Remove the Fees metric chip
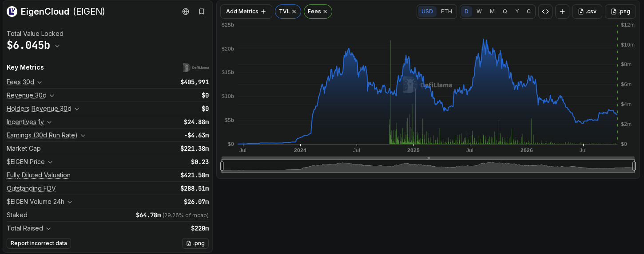Image resolution: width=644 pixels, height=254 pixels. (x=325, y=12)
